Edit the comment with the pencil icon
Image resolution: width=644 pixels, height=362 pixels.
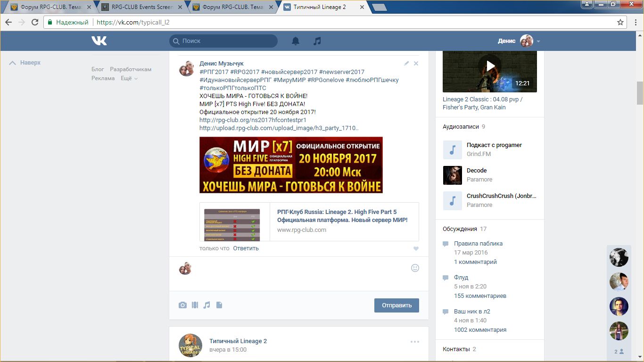coord(407,63)
